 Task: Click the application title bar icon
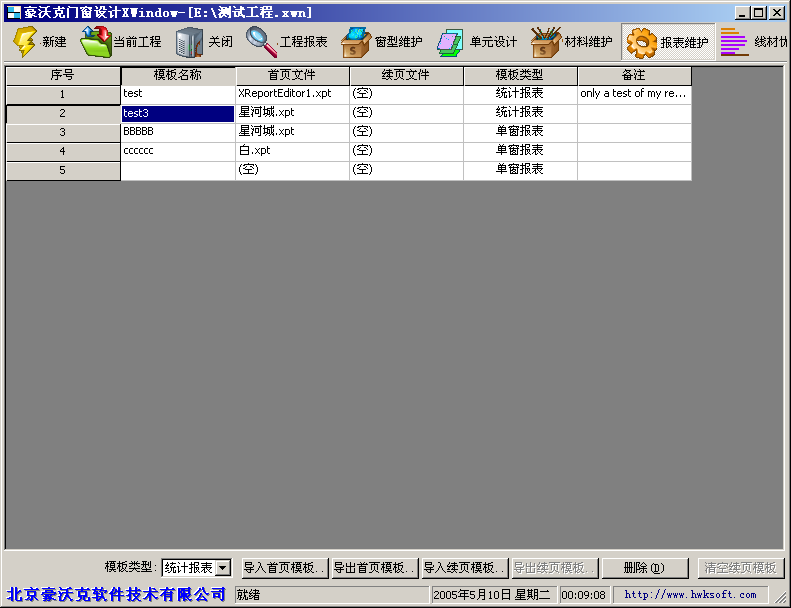pos(14,12)
